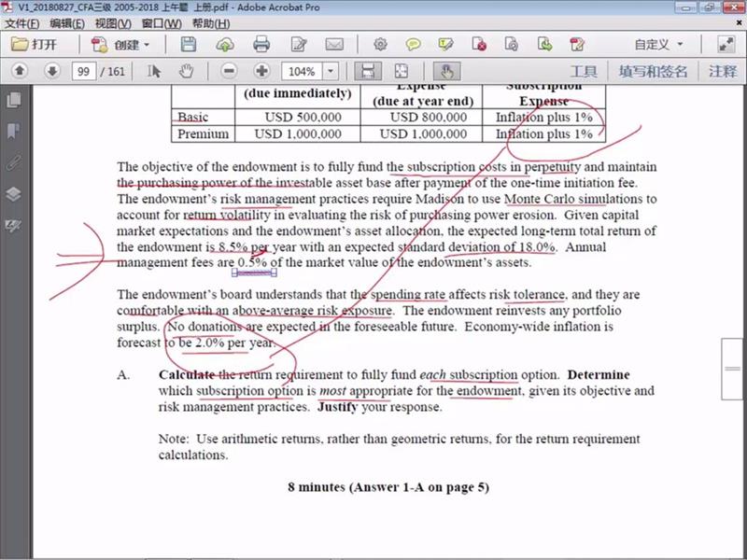This screenshot has width=747, height=560.
Task: Click the table cell 'USD 500,000'
Action: tap(303, 118)
